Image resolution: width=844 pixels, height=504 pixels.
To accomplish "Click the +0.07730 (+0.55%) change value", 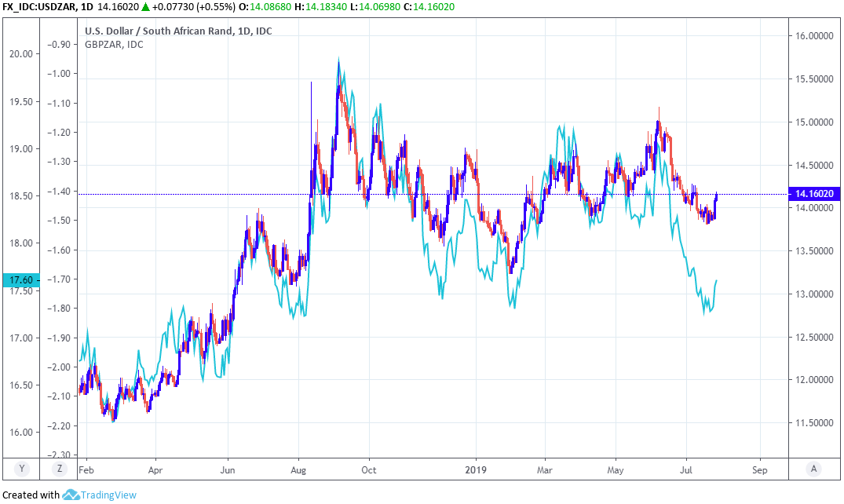I will 194,7.
